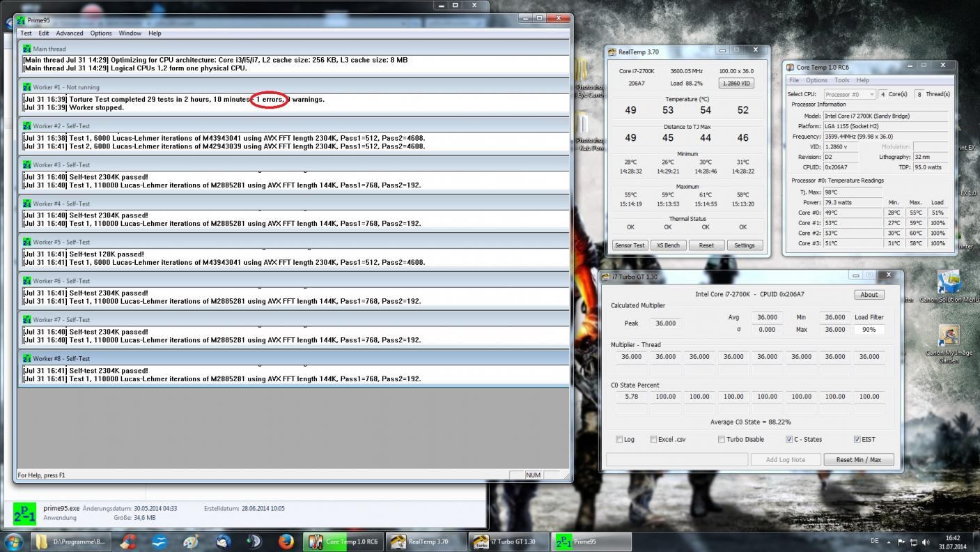Open Thunderbird mail icon in taskbar
This screenshot has height=552, width=980.
click(223, 541)
